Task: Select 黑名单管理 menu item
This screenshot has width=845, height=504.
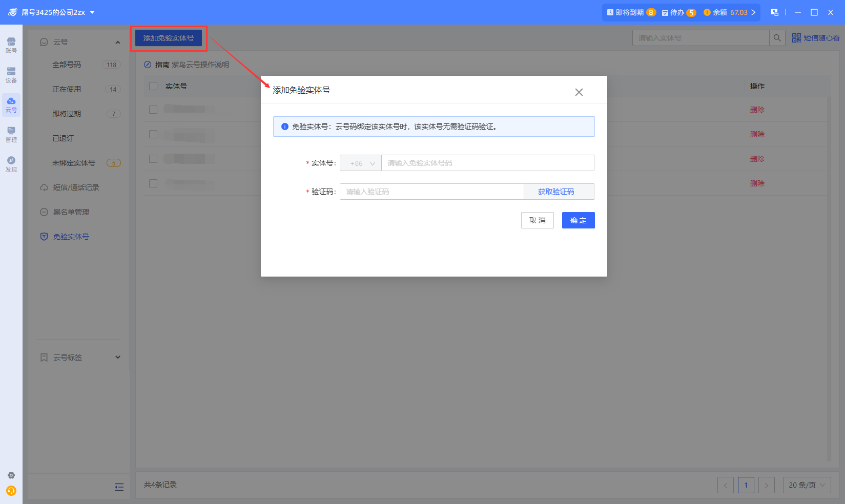Action: tap(71, 212)
